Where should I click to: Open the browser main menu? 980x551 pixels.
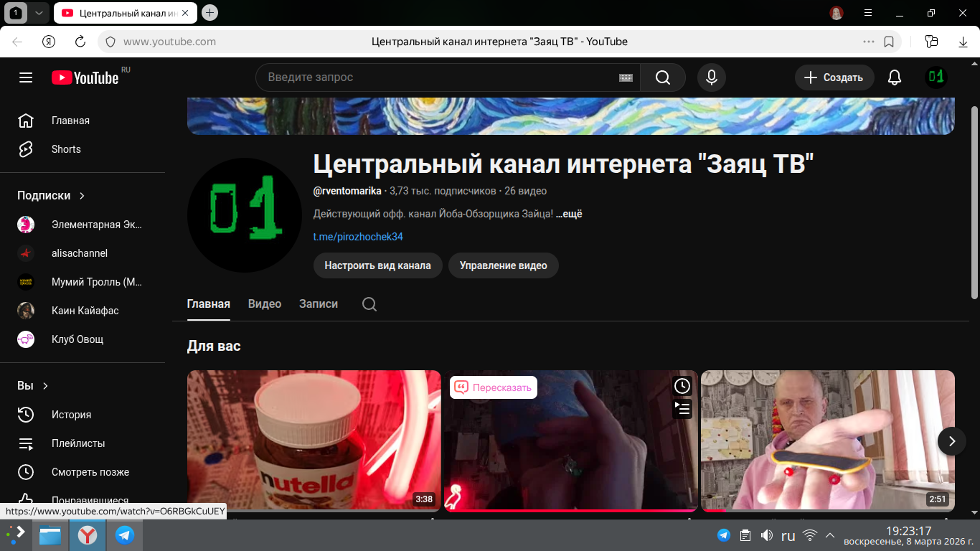[x=868, y=13]
